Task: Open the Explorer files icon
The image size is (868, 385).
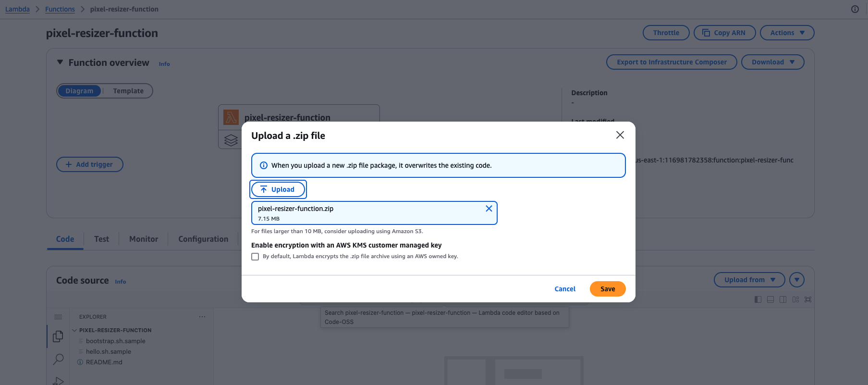Action: point(58,336)
